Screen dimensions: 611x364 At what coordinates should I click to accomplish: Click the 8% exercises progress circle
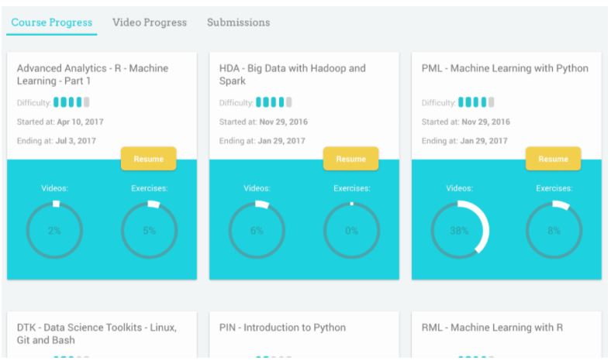(x=554, y=231)
